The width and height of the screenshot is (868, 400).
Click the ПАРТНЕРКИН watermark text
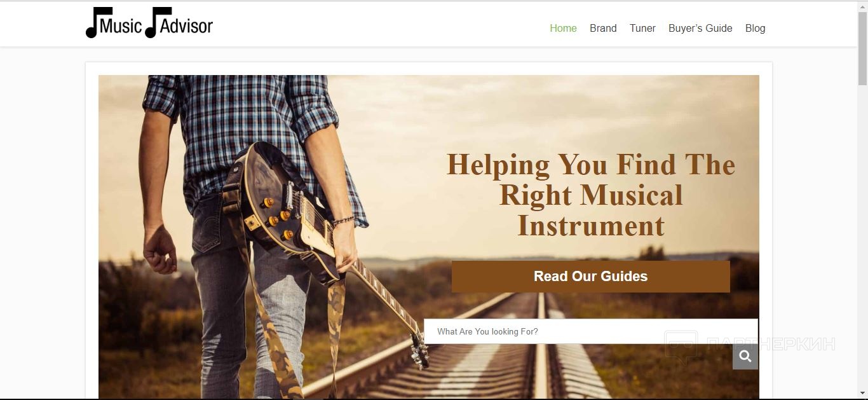(x=771, y=344)
